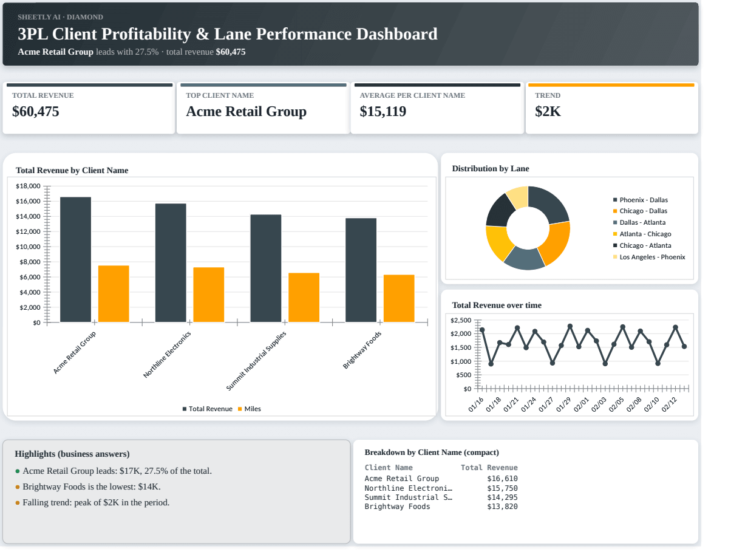Select the 'SHEETLY AI · DIAMOND' label

pyautogui.click(x=61, y=17)
